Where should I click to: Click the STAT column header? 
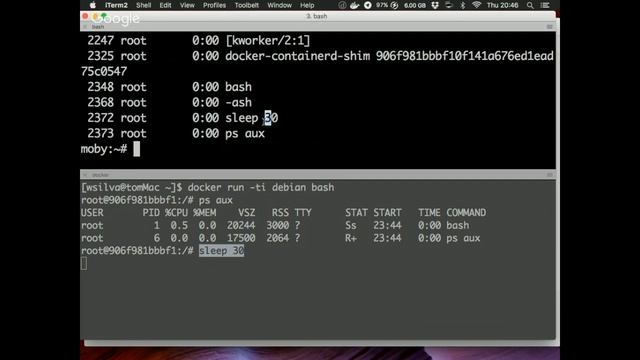point(356,213)
